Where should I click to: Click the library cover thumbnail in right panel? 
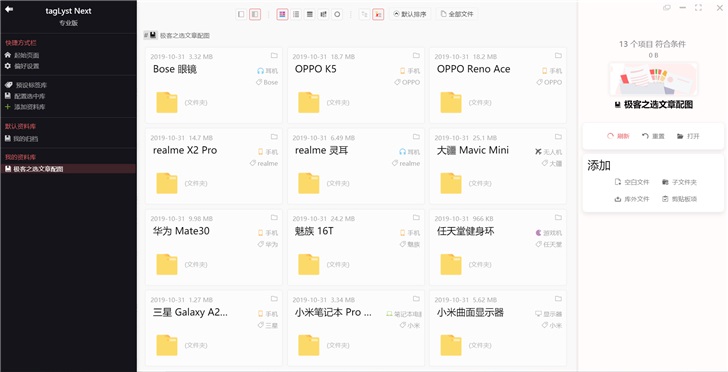[x=653, y=79]
